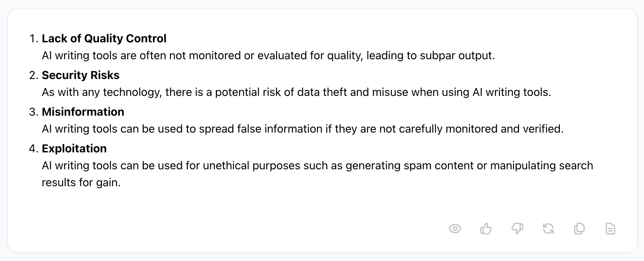Viewport: 644px width, 261px height.
Task: Select the "Security Risks" heading
Action: (80, 75)
